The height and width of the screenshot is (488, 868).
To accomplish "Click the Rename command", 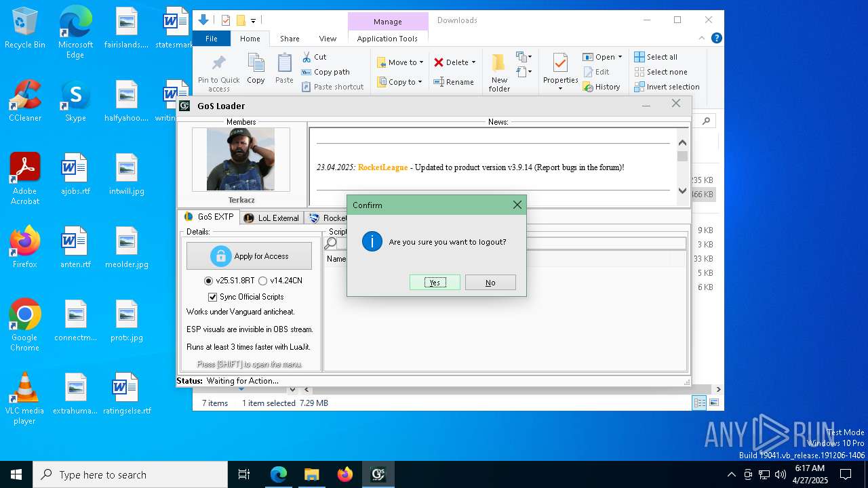I will (x=454, y=82).
